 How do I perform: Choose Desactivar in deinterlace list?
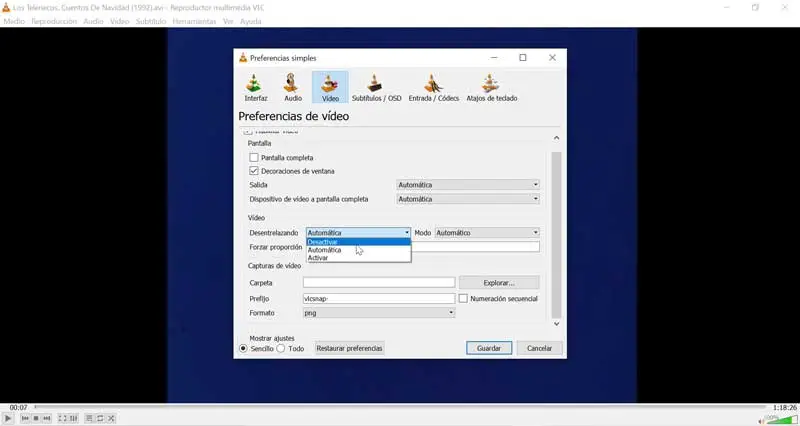(x=358, y=242)
